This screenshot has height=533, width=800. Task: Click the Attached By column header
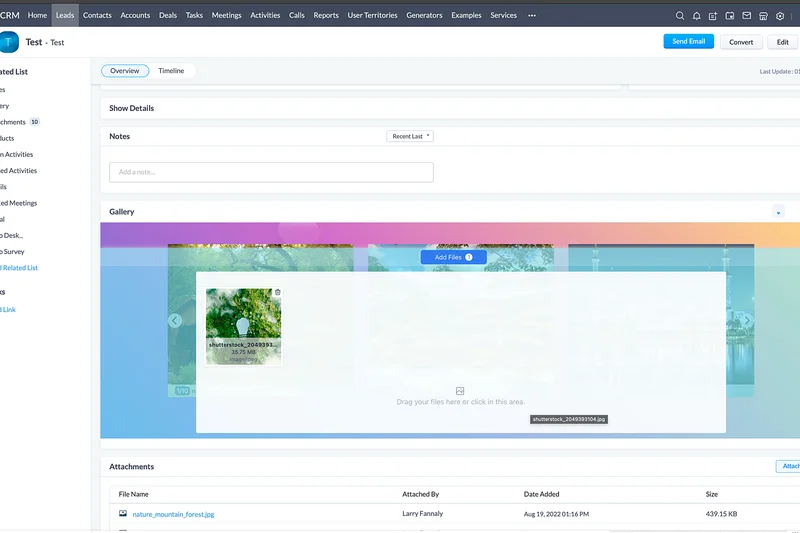tap(420, 494)
